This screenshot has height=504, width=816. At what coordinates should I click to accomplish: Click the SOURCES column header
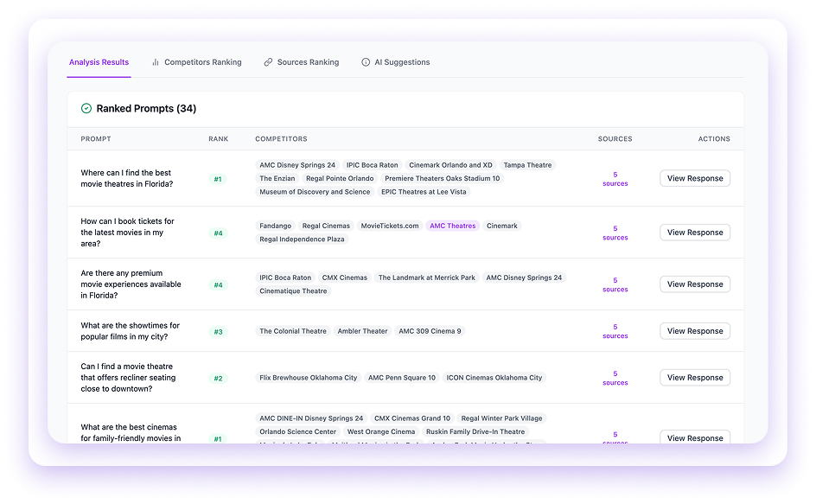click(x=615, y=139)
